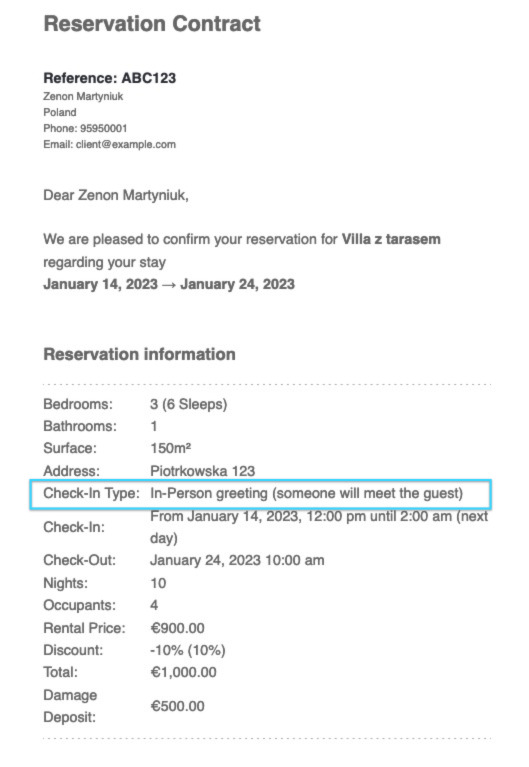This screenshot has height=767, width=529.
Task: Click the Poland country text
Action: 60,112
